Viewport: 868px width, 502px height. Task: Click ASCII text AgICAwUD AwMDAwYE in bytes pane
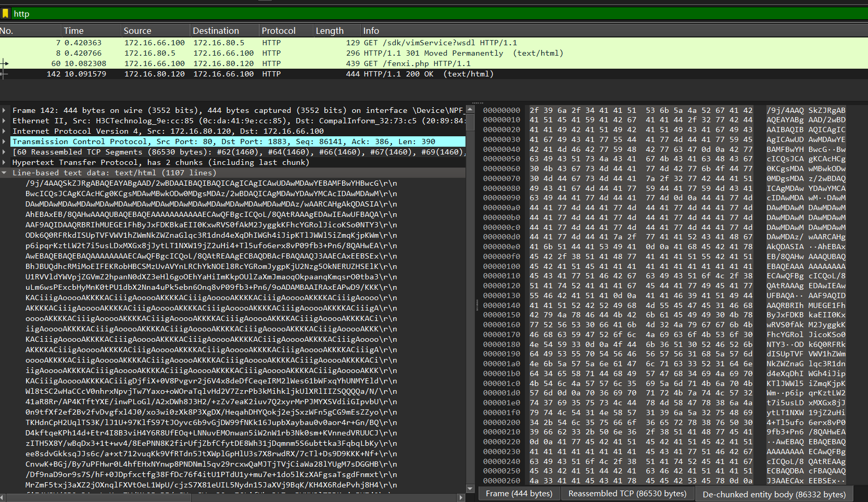[x=806, y=139]
